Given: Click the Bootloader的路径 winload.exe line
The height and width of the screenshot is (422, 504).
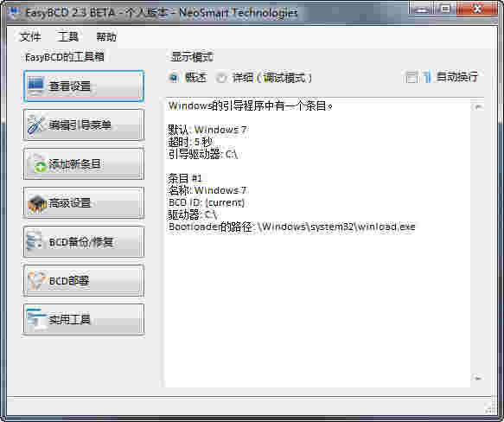Looking at the screenshot, I should click(x=292, y=227).
